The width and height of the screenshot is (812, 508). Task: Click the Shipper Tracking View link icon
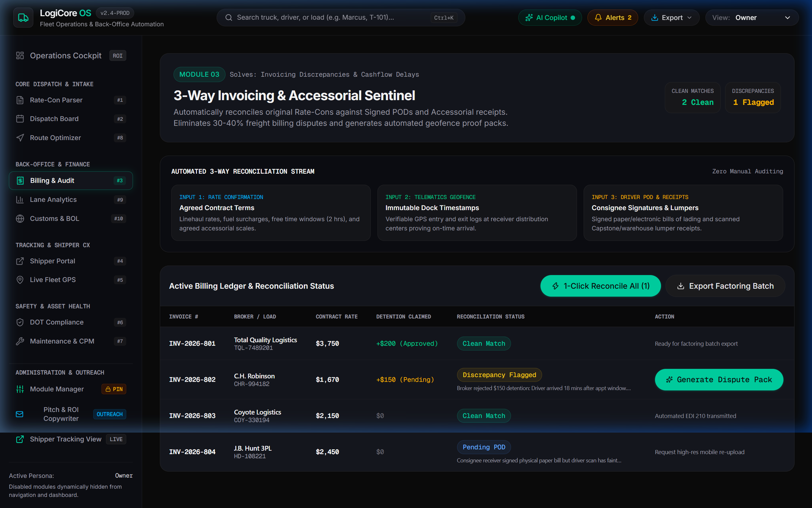click(x=20, y=439)
